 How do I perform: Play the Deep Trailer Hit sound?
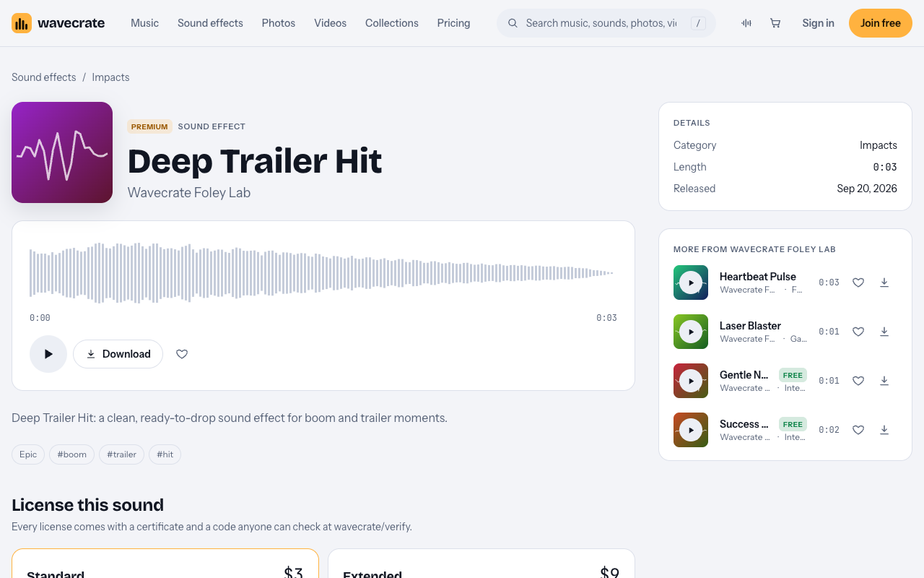pos(48,354)
